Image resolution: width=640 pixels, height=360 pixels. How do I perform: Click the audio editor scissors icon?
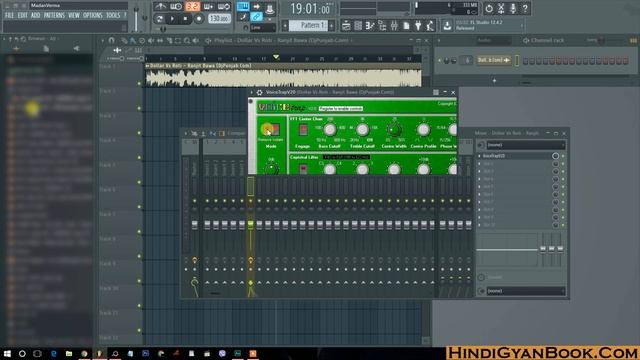501,8
